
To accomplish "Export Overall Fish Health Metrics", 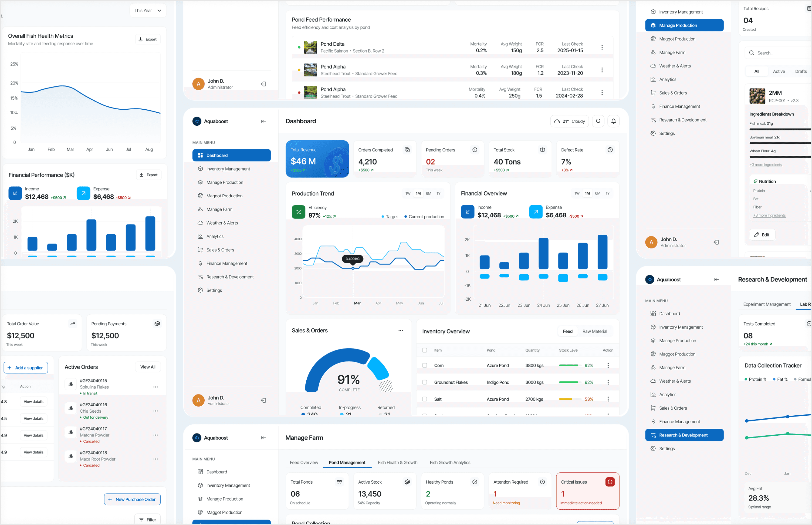I will pyautogui.click(x=148, y=39).
